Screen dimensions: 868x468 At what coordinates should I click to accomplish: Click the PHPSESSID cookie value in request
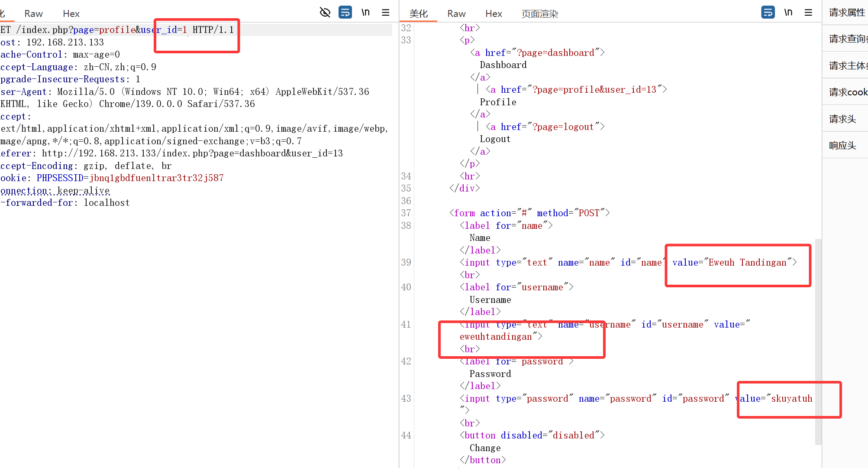(x=156, y=178)
